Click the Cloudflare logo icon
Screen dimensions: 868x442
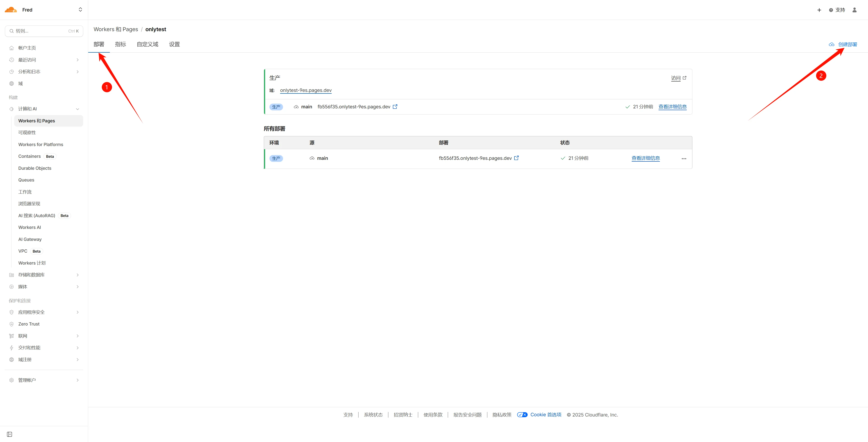coord(11,10)
